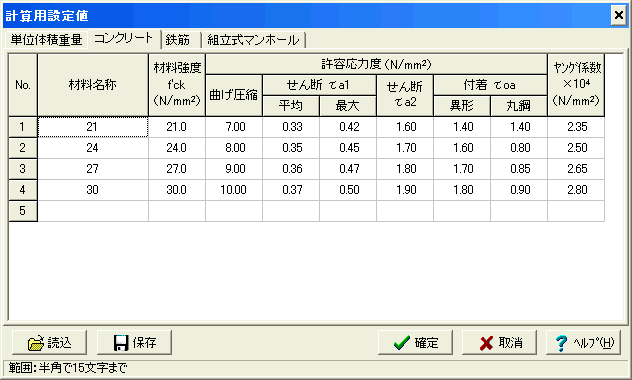
Task: Click maximum shear value 0.45
Action: pyautogui.click(x=348, y=148)
